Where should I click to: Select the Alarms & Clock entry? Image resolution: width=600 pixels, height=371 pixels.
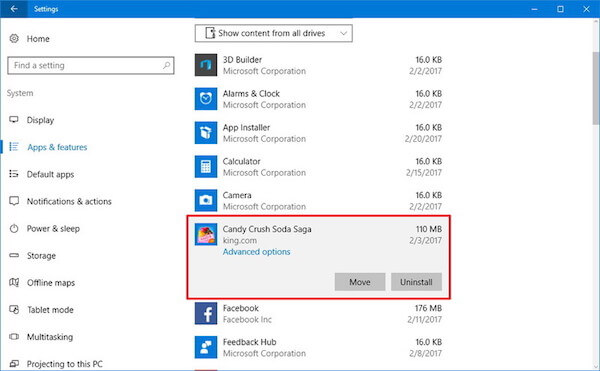pos(318,99)
